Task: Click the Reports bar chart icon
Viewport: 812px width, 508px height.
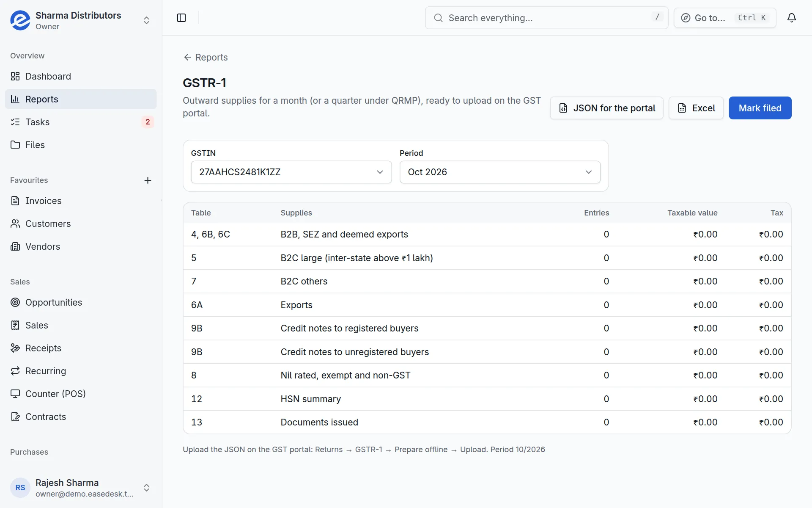Action: point(15,99)
